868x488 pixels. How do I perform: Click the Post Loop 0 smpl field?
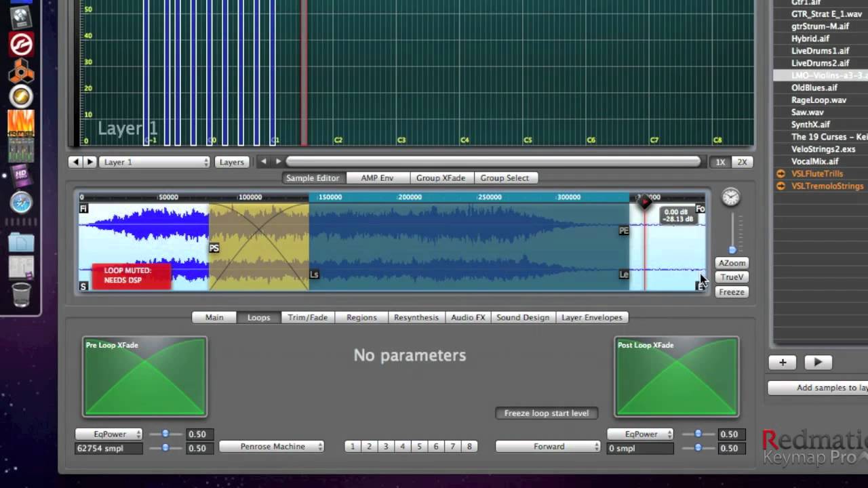[641, 448]
